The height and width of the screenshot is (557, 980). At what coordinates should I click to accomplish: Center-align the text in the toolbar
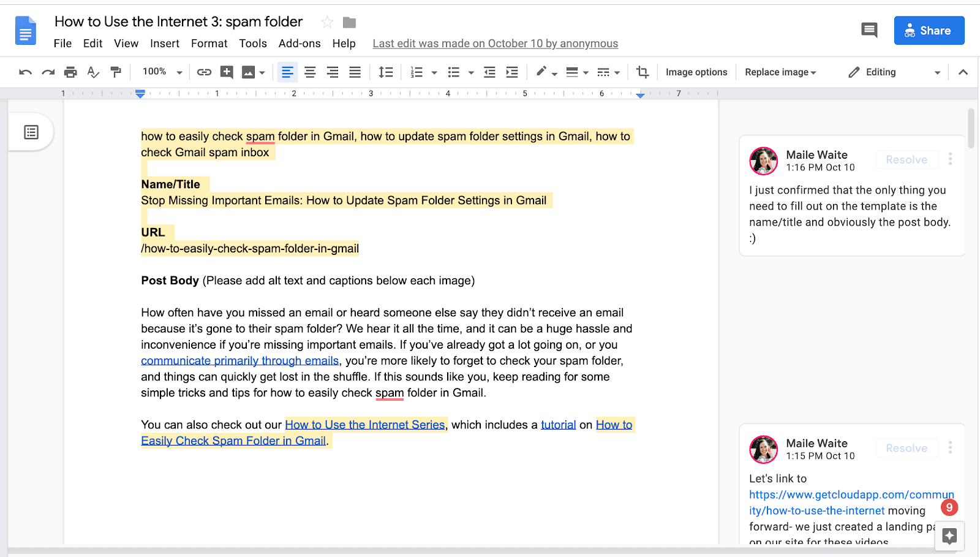310,72
